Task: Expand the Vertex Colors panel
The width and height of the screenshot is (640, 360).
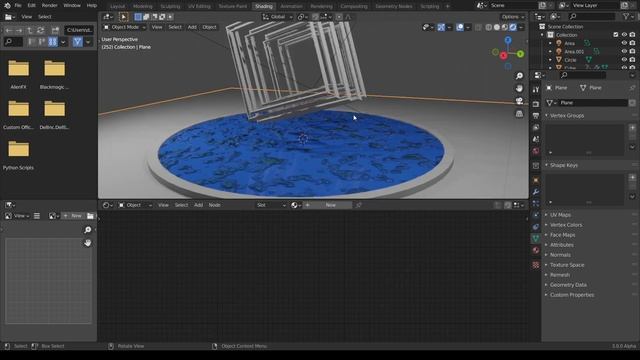Action: pos(566,225)
